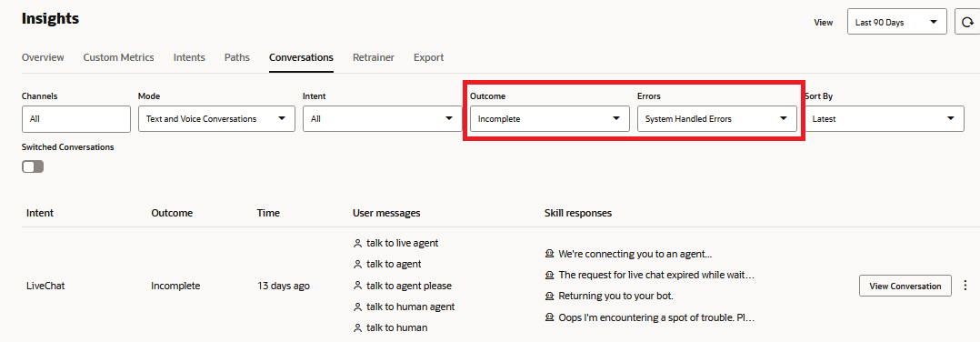Switch to the Overview tab

coord(43,57)
